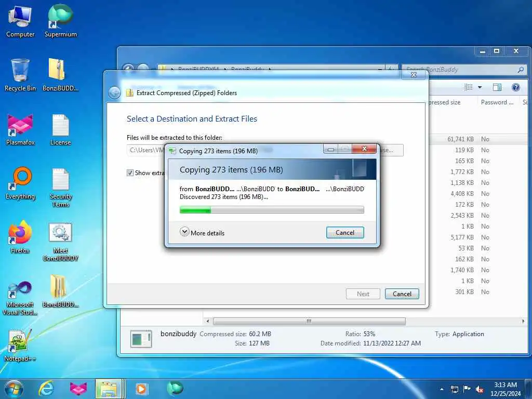Click the copy progress bar

272,210
